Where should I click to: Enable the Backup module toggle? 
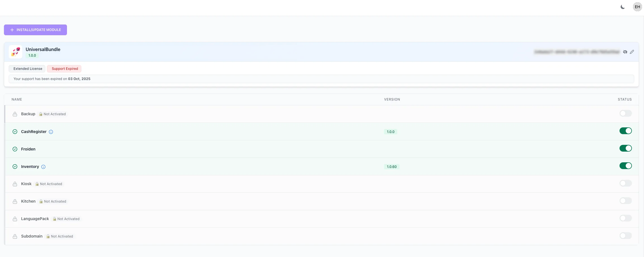625,113
